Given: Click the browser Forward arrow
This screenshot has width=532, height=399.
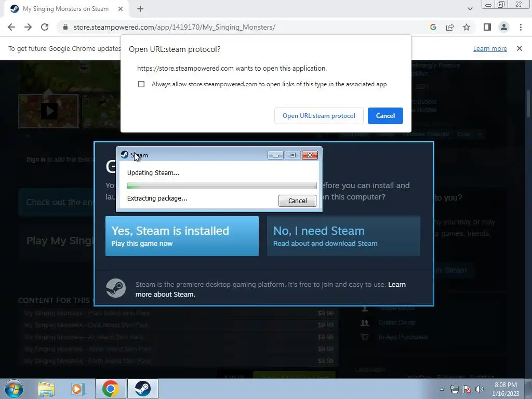Looking at the screenshot, I should tap(28, 27).
